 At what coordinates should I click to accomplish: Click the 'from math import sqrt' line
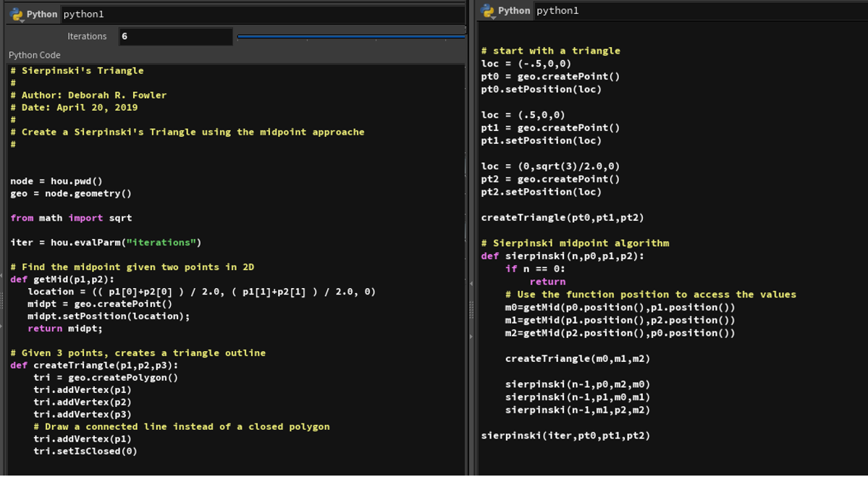(71, 218)
